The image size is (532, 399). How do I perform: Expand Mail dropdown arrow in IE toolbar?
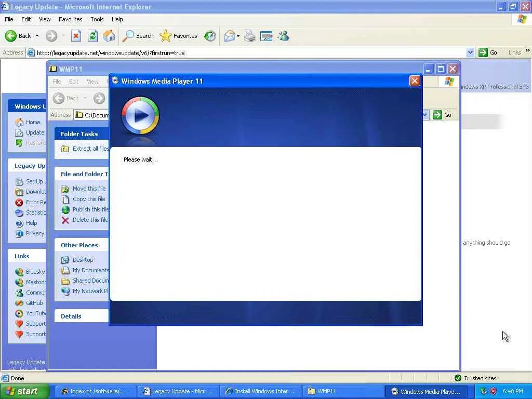[238, 36]
